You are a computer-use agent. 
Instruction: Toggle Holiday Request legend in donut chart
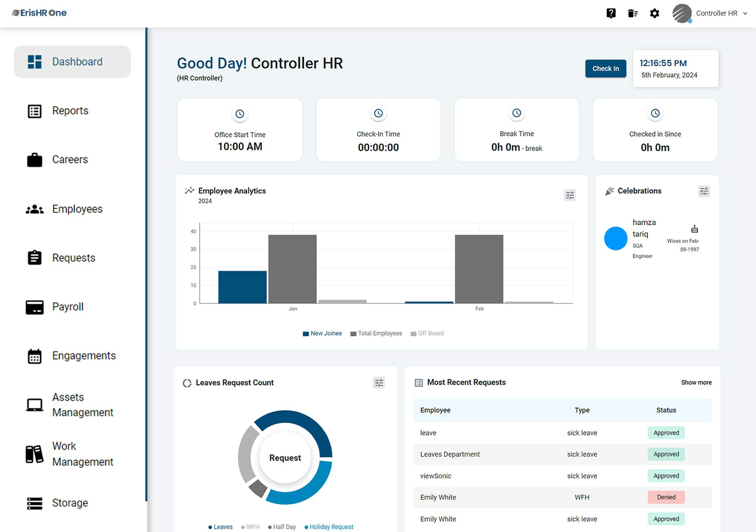tap(329, 527)
